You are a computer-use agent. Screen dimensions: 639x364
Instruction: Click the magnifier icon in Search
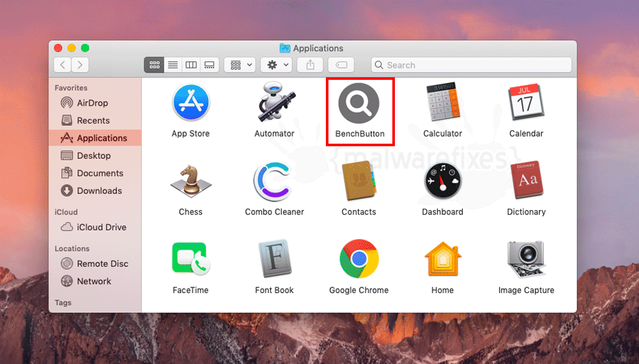pyautogui.click(x=379, y=65)
